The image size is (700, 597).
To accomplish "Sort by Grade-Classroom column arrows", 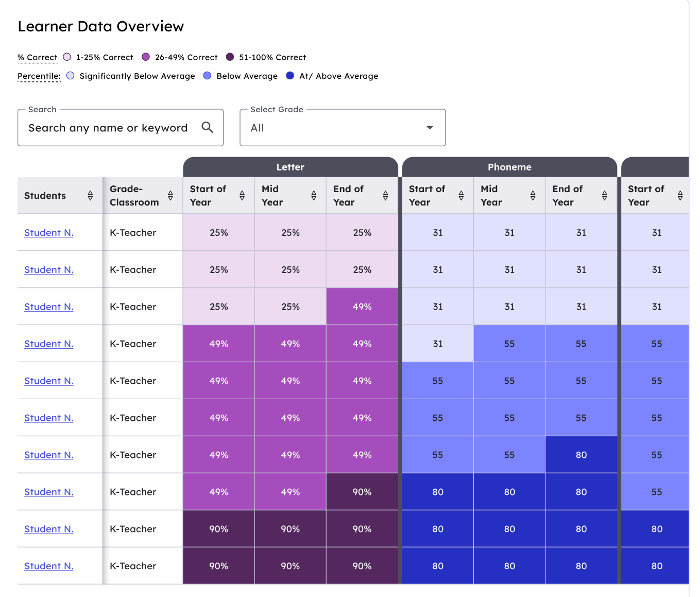I will point(170,196).
